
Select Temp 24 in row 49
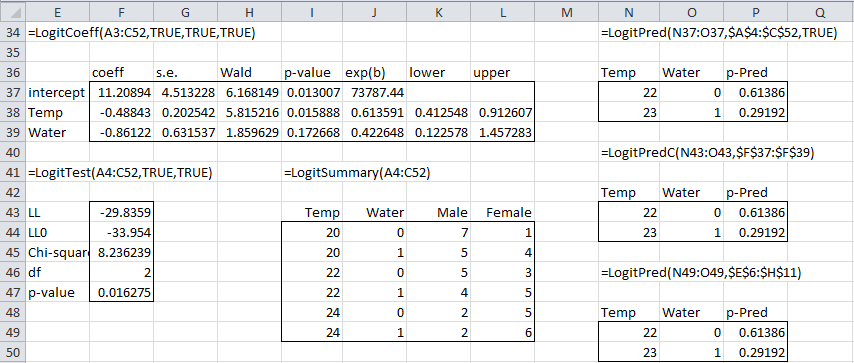[312, 332]
